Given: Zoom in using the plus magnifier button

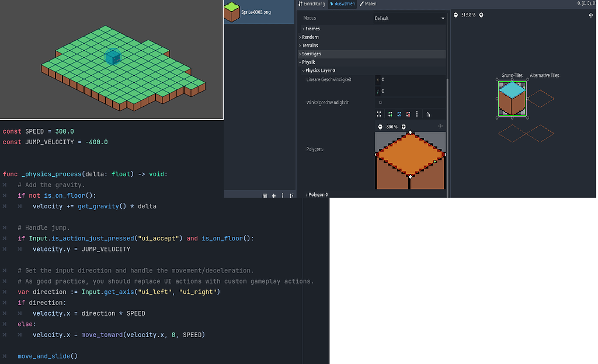Looking at the screenshot, I should 403,126.
